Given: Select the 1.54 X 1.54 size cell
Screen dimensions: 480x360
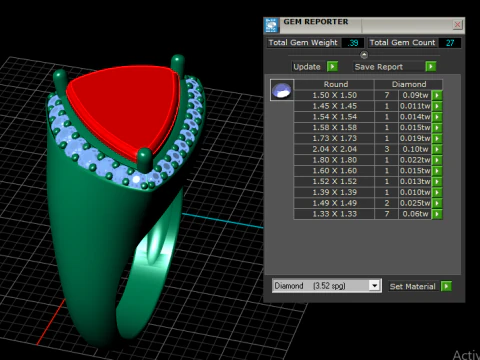Looking at the screenshot, I should tap(334, 117).
